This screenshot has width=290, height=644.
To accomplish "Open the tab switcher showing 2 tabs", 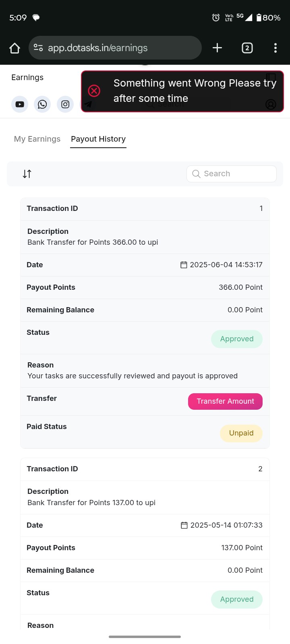I will 247,48.
